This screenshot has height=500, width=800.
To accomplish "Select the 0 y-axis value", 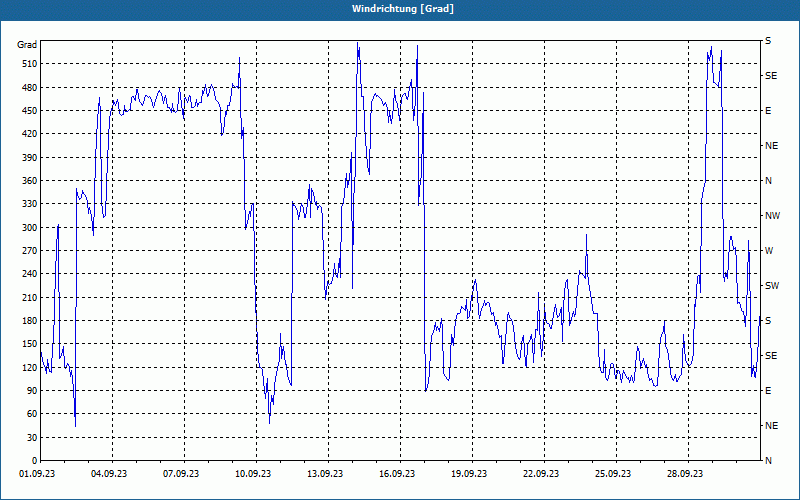I will point(34,461).
